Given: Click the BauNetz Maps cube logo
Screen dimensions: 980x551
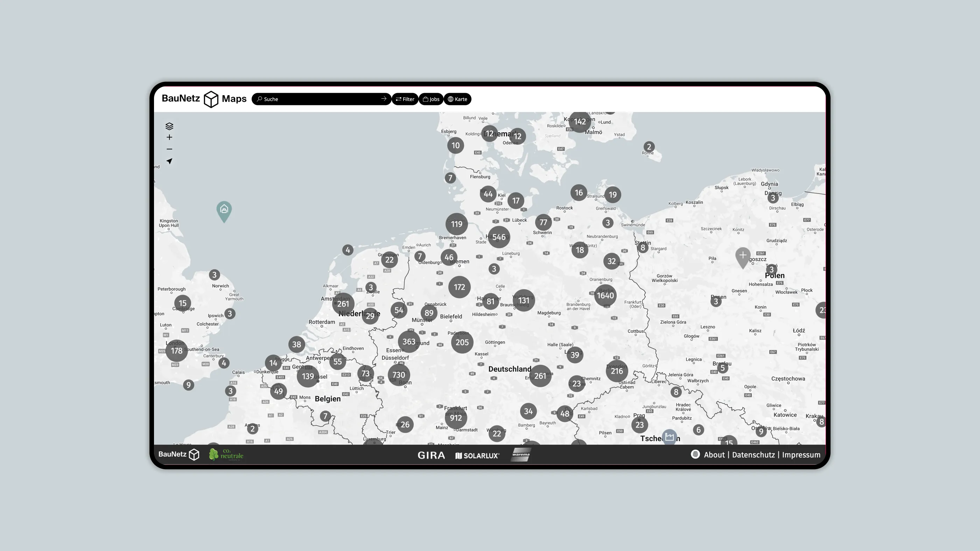Looking at the screenshot, I should pos(211,99).
